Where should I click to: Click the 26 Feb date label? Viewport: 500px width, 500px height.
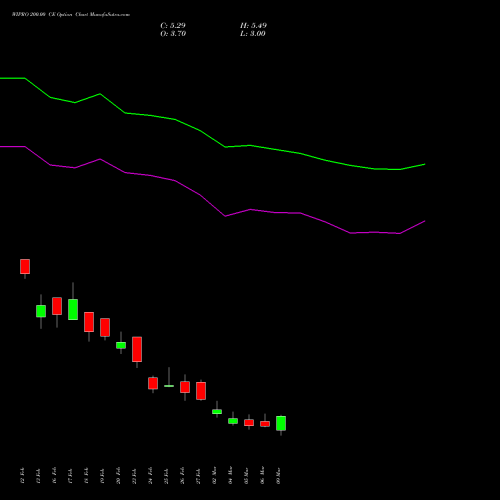182,476
